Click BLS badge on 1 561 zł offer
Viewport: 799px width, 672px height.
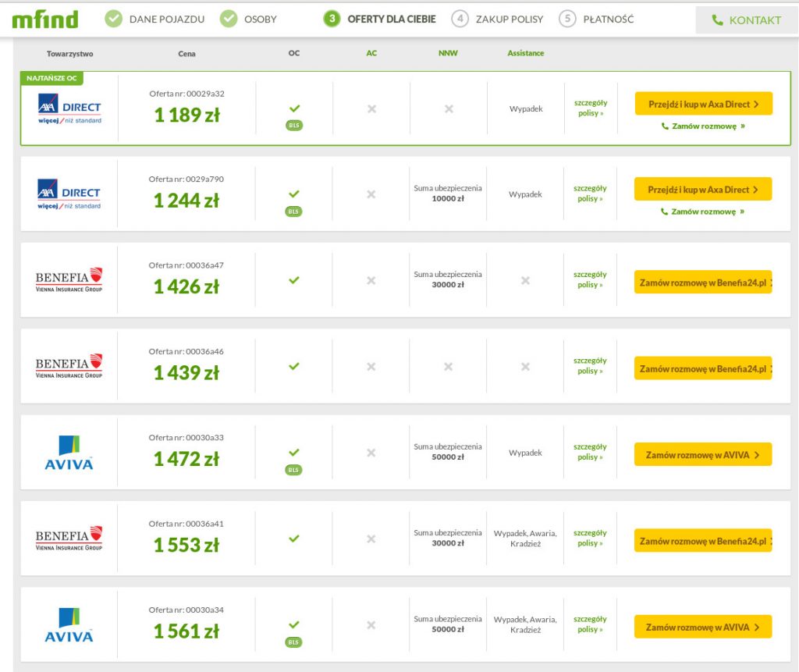click(293, 642)
